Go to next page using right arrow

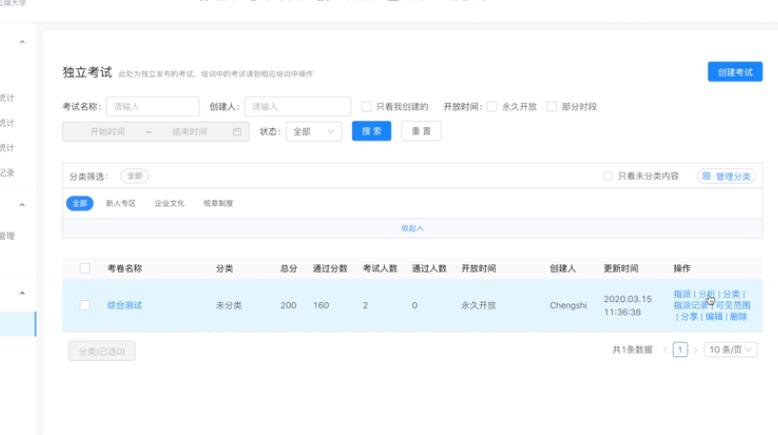point(696,350)
